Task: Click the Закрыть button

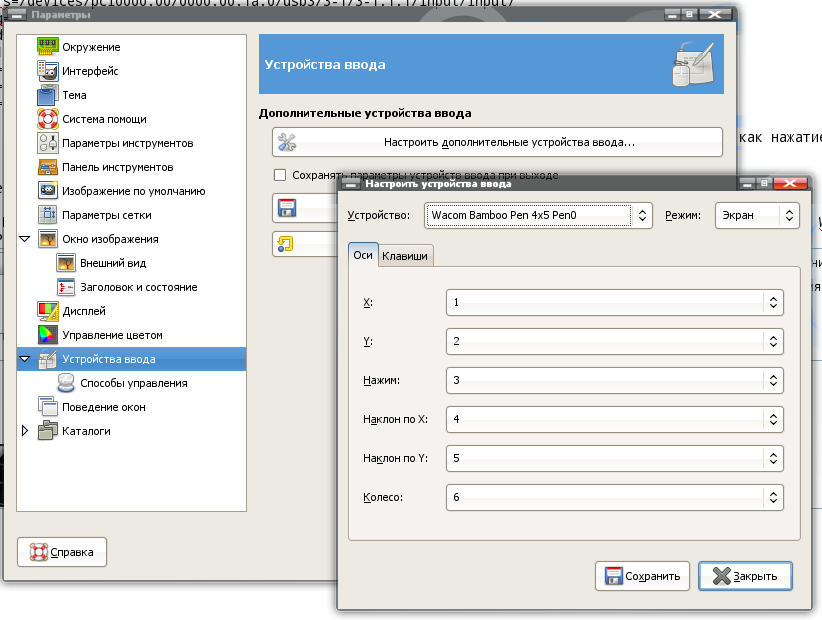Action: coord(745,576)
